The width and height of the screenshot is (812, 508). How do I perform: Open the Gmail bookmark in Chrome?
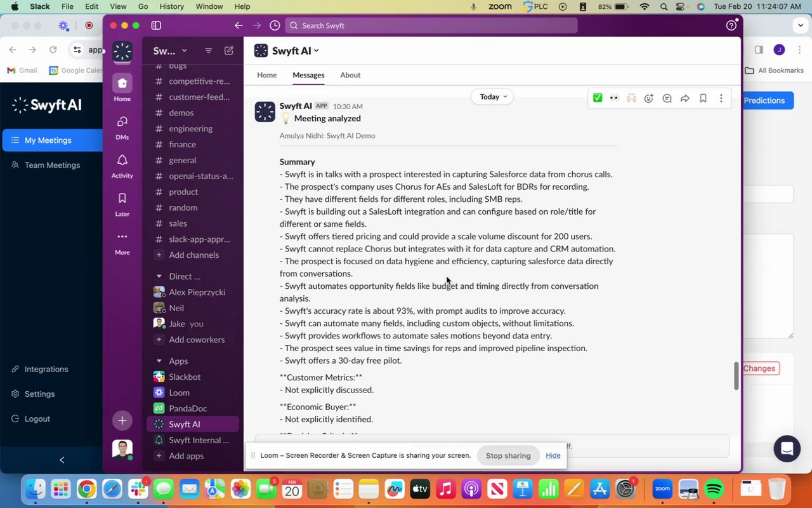(22, 70)
